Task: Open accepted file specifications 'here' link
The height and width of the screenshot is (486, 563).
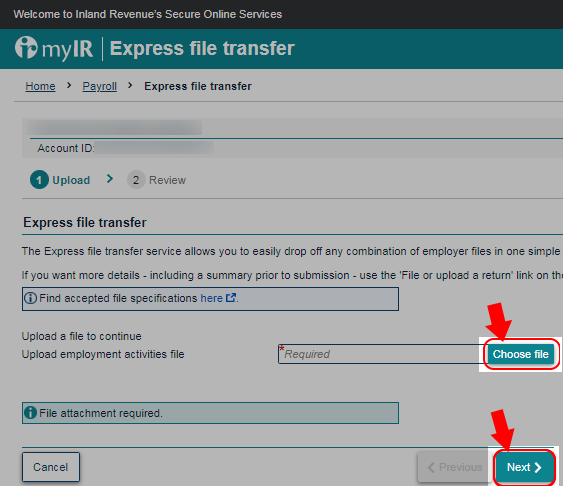Action: click(211, 298)
